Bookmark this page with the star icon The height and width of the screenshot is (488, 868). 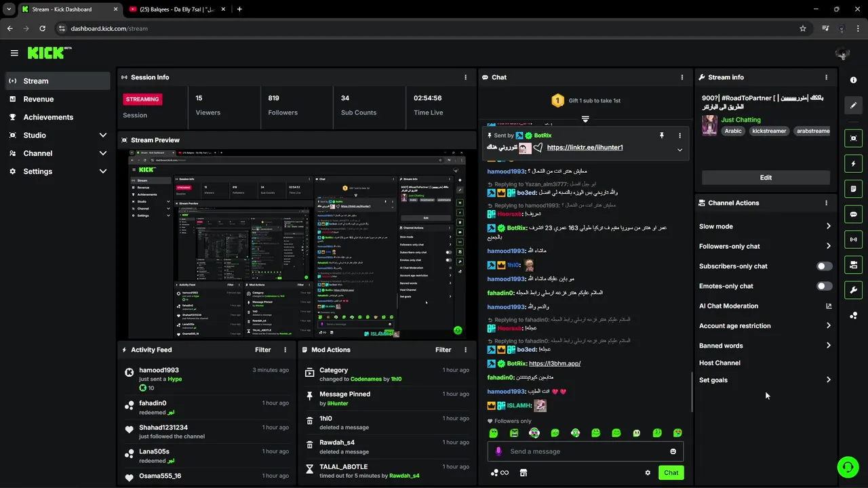tap(803, 28)
